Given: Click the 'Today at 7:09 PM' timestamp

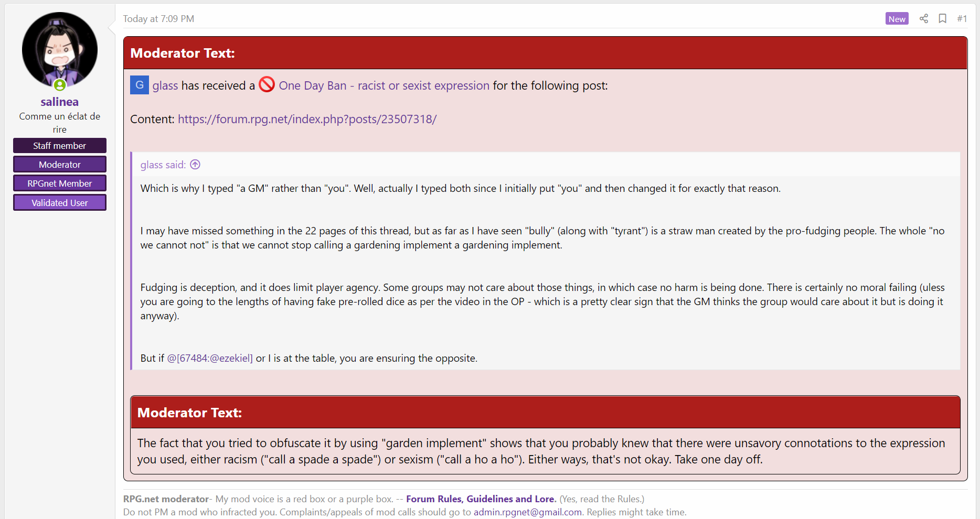Looking at the screenshot, I should tap(158, 19).
